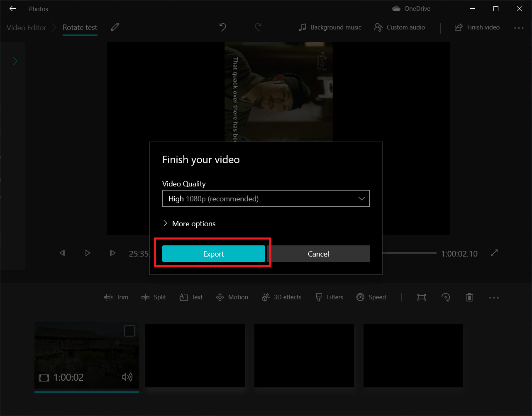The height and width of the screenshot is (416, 532).
Task: Select the first clip's checkbox
Action: 129,330
